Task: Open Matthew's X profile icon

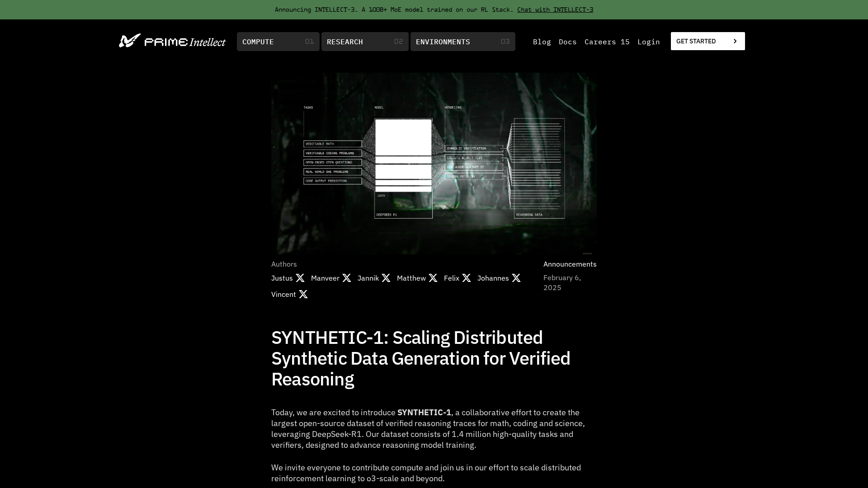Action: coord(433,278)
